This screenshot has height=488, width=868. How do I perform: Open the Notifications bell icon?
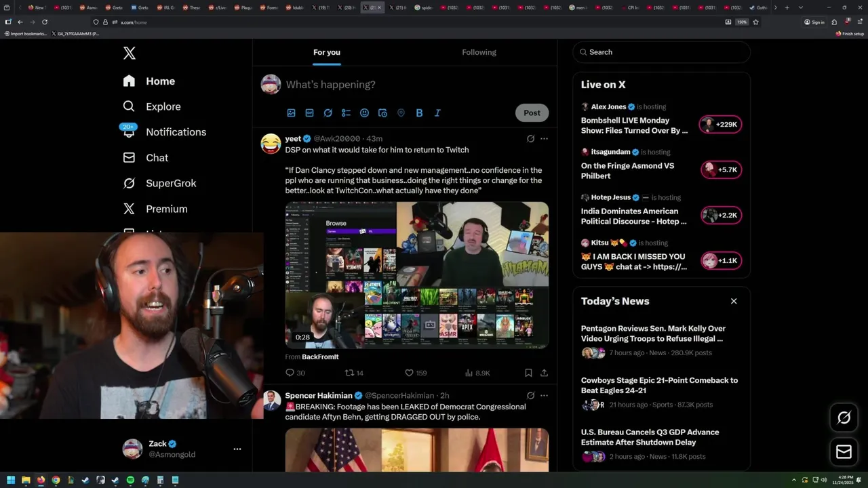[x=129, y=131]
